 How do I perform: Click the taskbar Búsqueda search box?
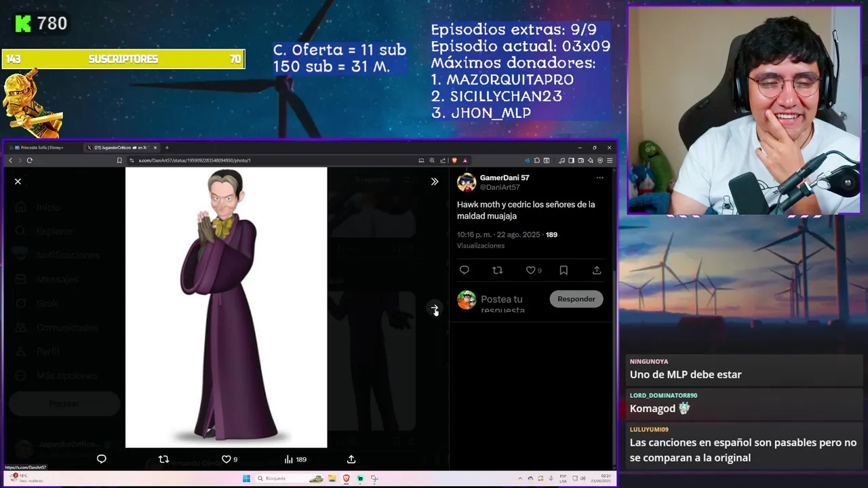(x=290, y=479)
